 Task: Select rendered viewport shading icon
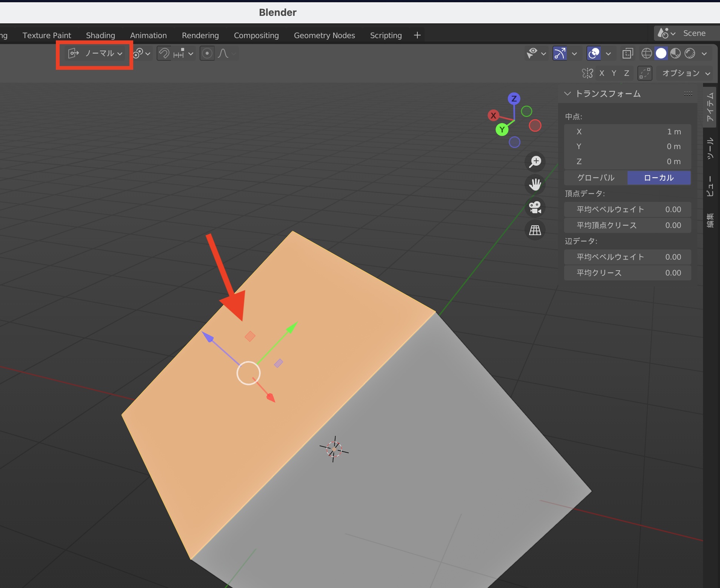(x=690, y=54)
